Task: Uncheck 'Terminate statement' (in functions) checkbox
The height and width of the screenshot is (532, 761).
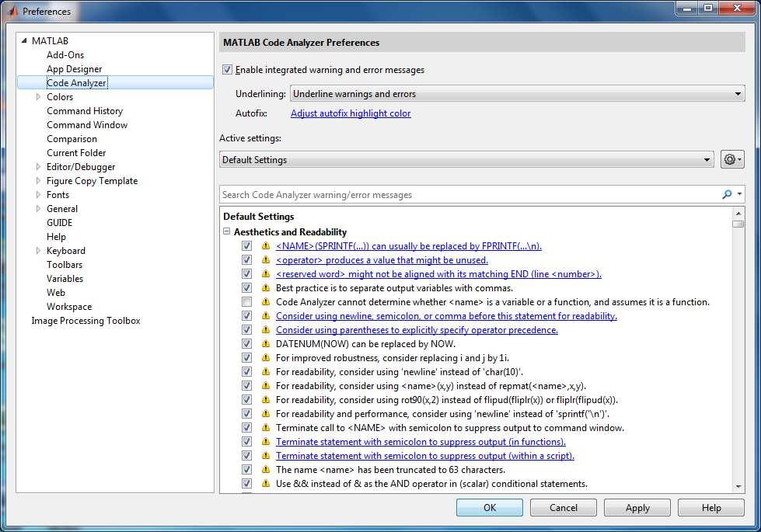Action: 247,441
